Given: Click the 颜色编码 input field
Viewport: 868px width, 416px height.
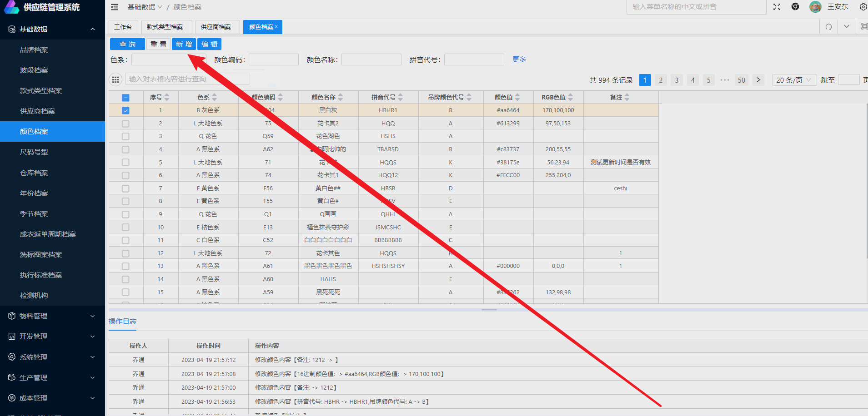Looking at the screenshot, I should (274, 59).
